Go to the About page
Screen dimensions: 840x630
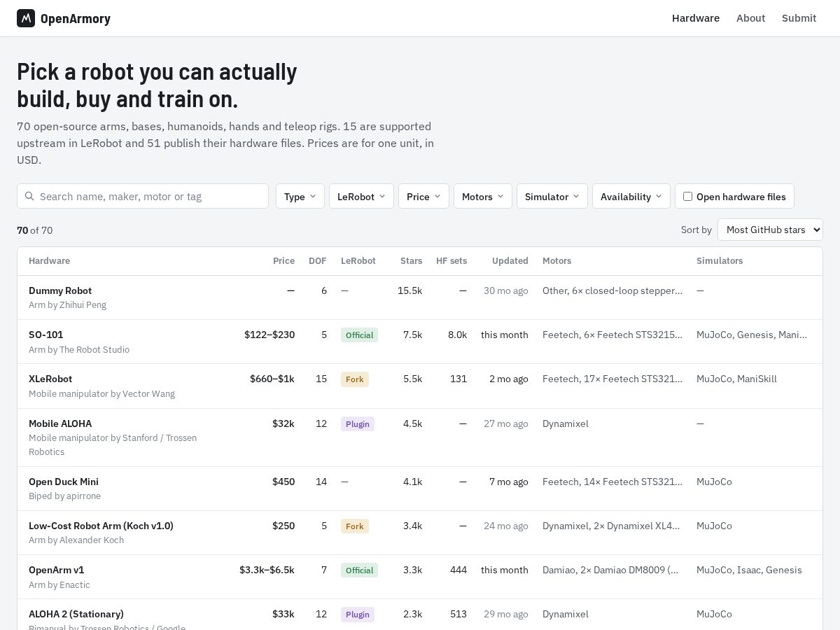(x=750, y=18)
